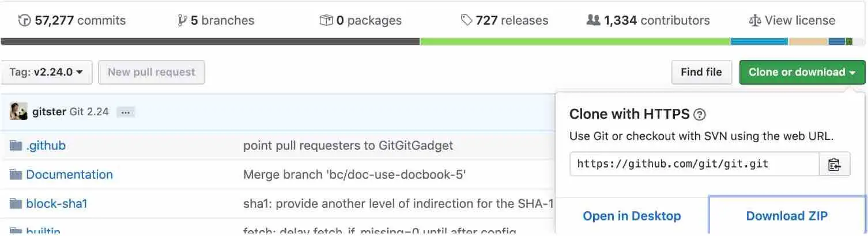Click the license scale icon
This screenshot has width=868, height=236.
[x=754, y=21]
